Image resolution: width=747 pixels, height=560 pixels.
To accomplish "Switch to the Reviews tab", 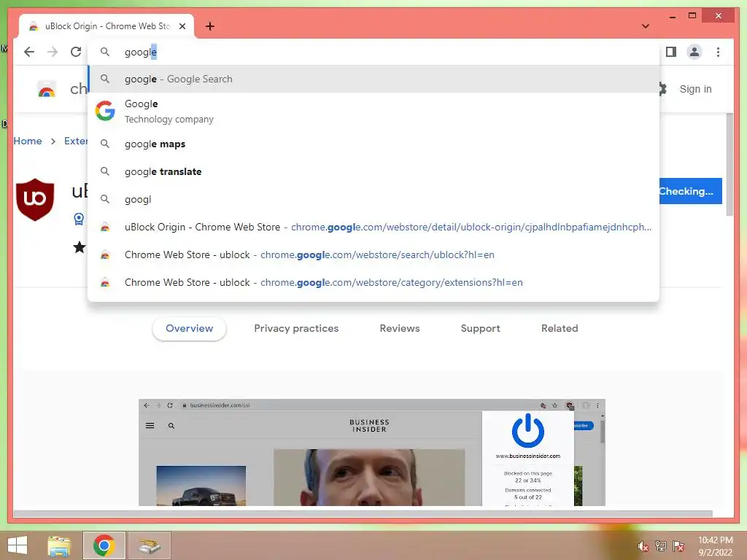I will [x=400, y=329].
